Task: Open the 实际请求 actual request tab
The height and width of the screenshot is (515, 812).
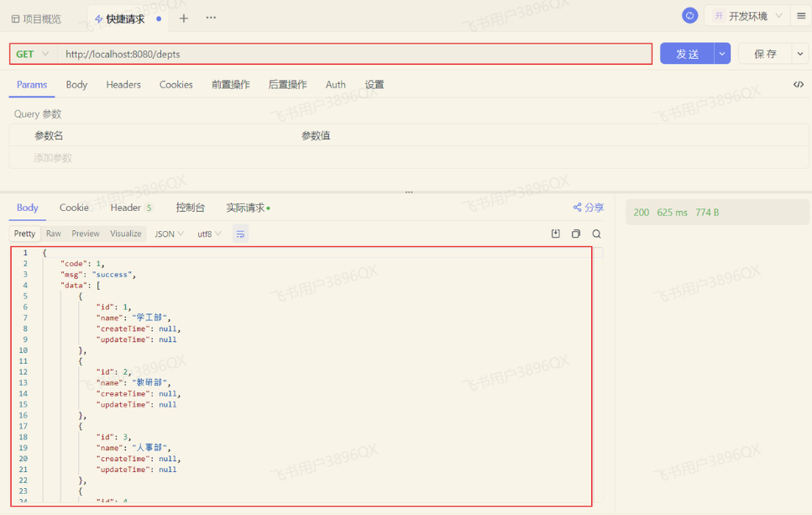Action: click(x=248, y=208)
